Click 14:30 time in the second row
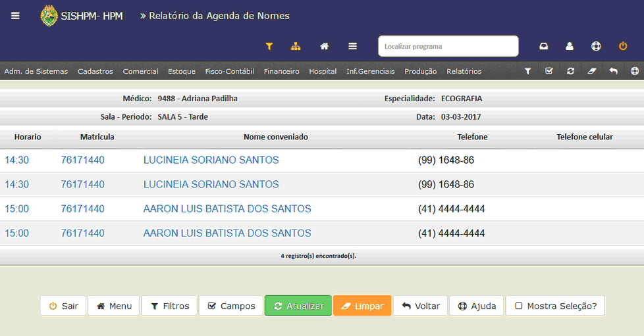This screenshot has height=336, width=644. 17,185
